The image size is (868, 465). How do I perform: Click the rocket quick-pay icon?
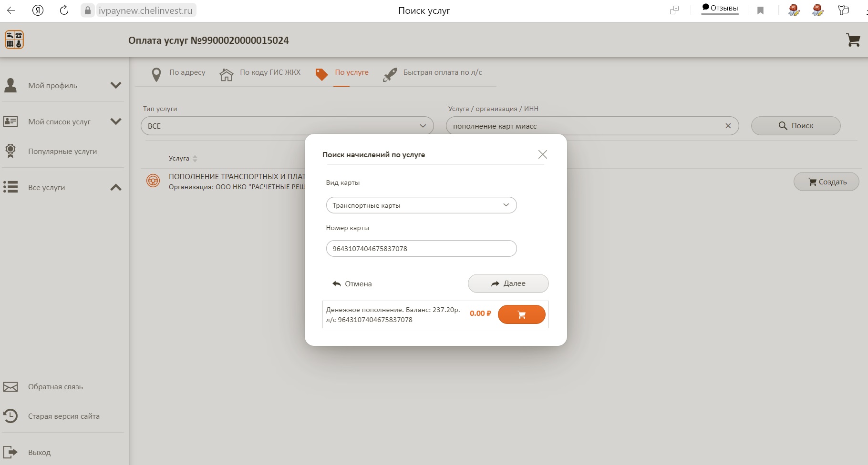[390, 74]
